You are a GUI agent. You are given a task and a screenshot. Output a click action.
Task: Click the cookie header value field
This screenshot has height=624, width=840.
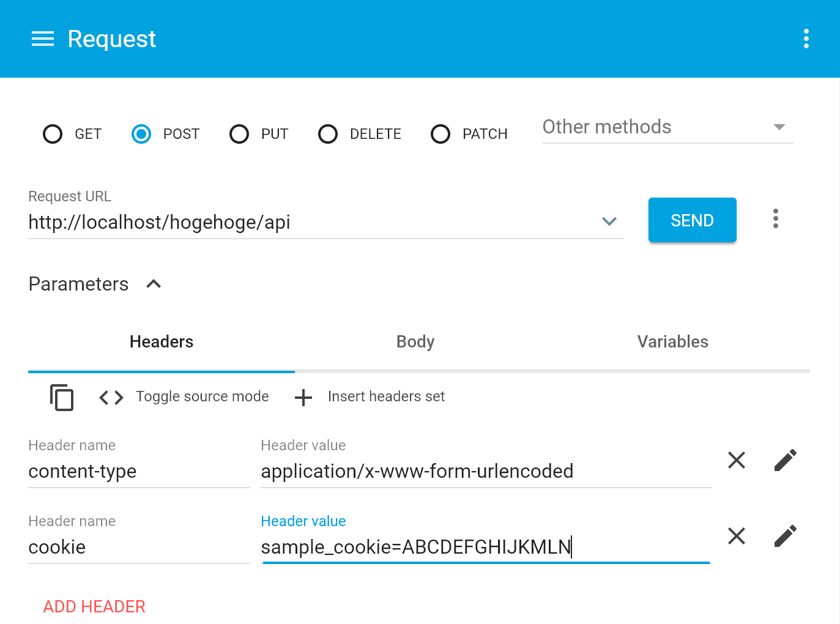tap(416, 547)
